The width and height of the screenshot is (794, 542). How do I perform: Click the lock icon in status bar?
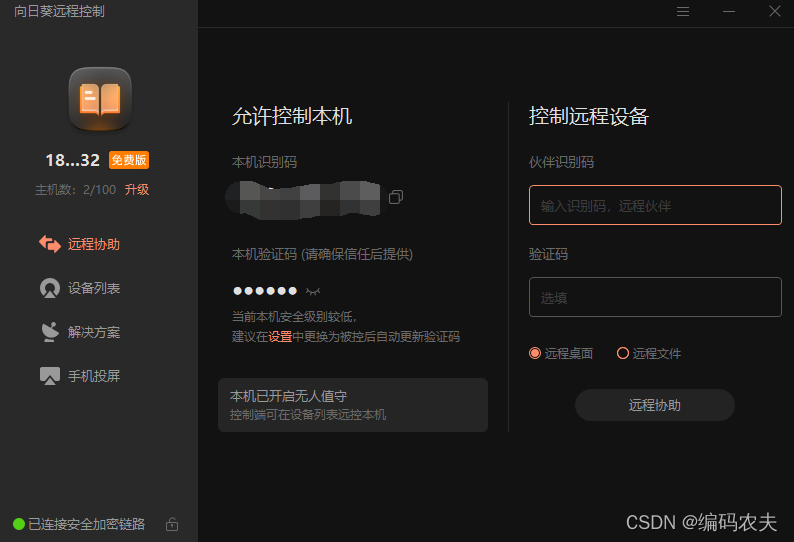tap(172, 524)
